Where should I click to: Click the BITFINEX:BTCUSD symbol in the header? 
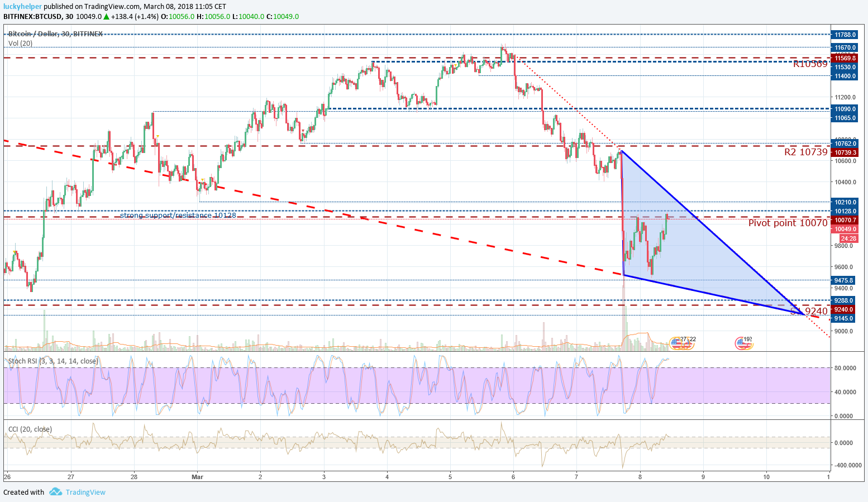click(x=32, y=16)
